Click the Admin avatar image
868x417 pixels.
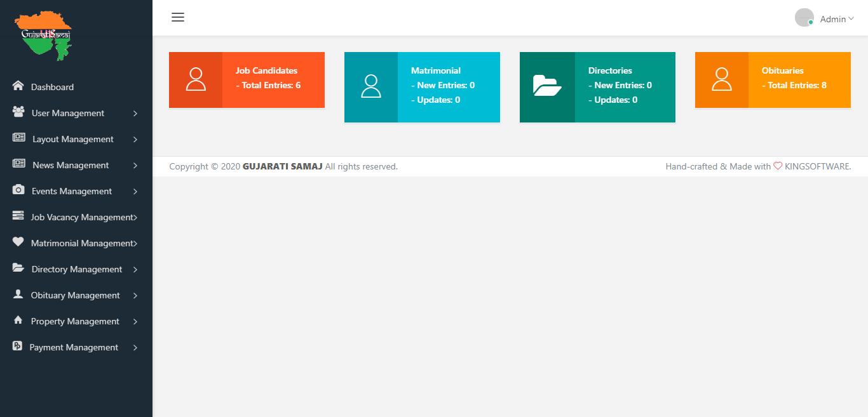tap(804, 18)
